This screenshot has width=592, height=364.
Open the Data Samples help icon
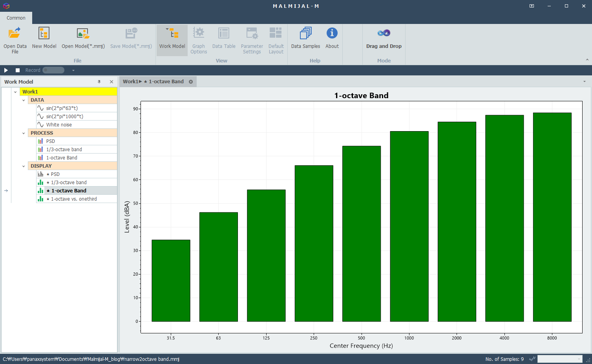305,34
